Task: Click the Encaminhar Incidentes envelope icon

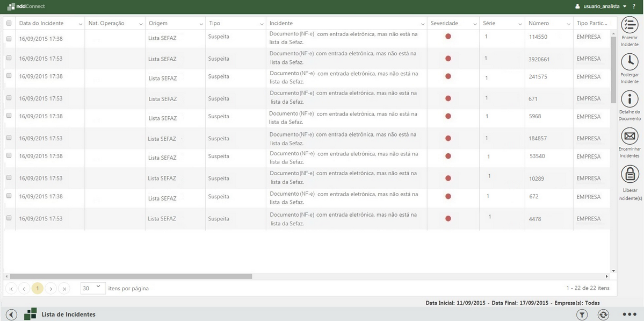Action: point(629,137)
